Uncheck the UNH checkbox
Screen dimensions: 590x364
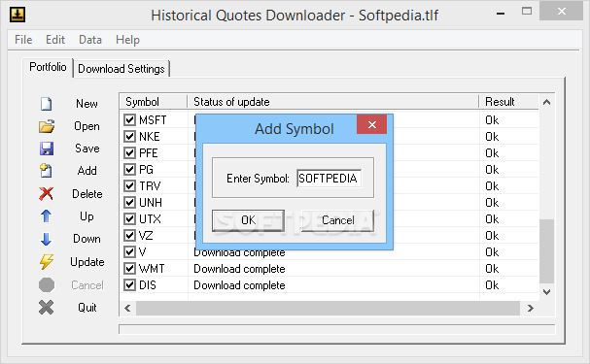[130, 203]
